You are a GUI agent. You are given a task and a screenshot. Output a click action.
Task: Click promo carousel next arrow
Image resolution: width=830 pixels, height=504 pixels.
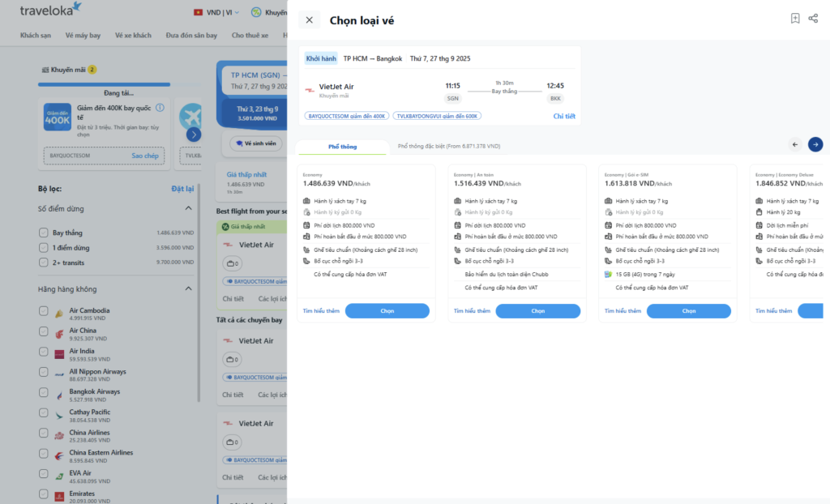click(x=194, y=135)
